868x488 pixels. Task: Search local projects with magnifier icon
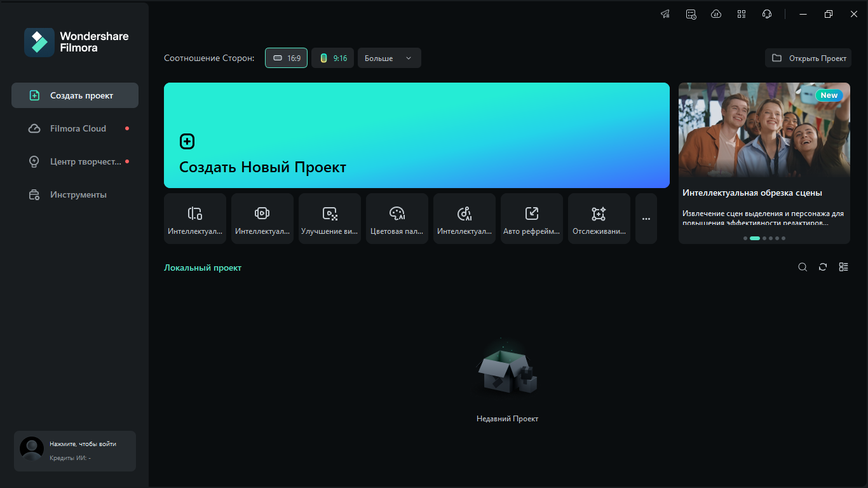pos(803,268)
